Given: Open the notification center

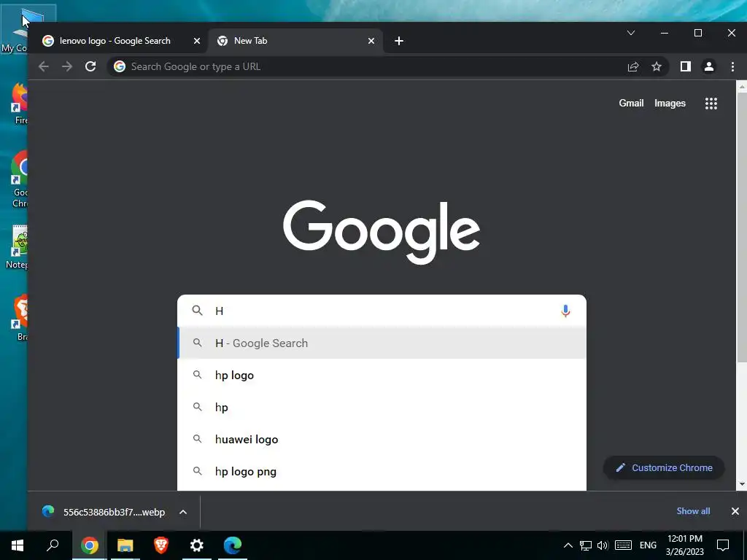Looking at the screenshot, I should (x=723, y=545).
